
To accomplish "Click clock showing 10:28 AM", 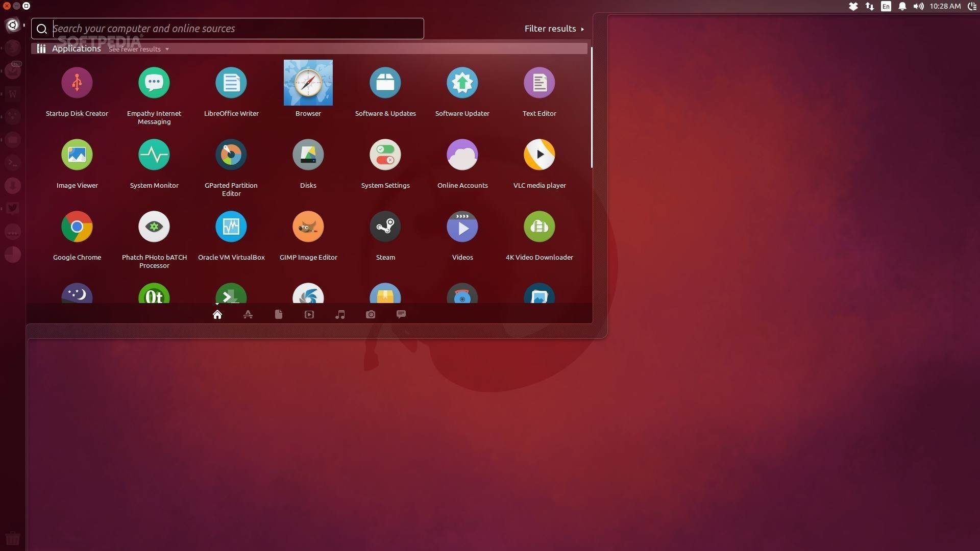I will click(945, 7).
